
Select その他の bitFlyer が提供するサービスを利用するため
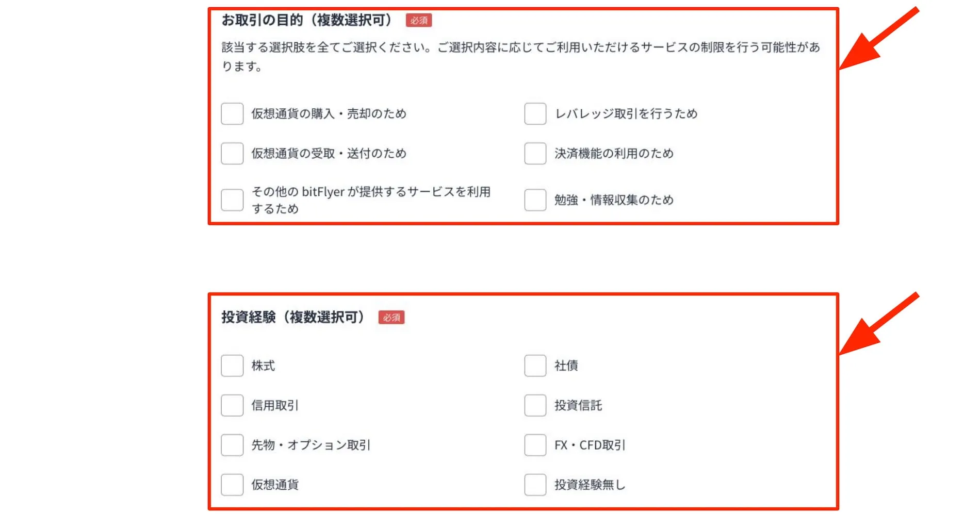[232, 200]
